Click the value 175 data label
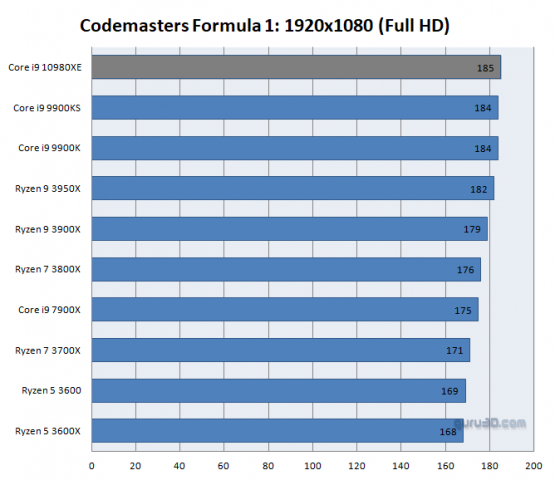The image size is (555, 480). click(x=463, y=311)
